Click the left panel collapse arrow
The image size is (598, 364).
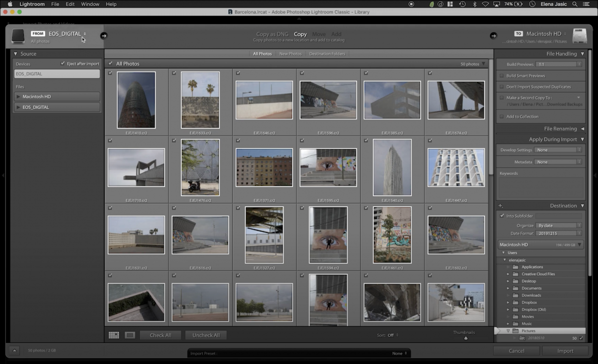3,175
